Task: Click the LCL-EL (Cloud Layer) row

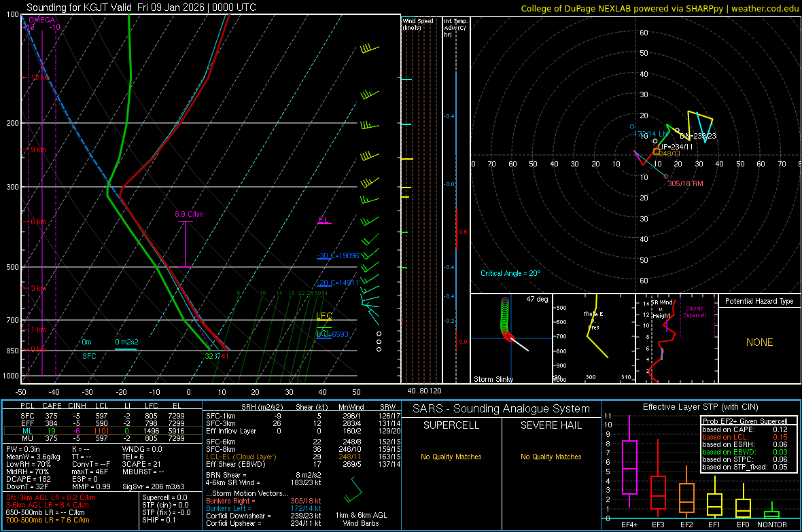Action: pos(303,457)
